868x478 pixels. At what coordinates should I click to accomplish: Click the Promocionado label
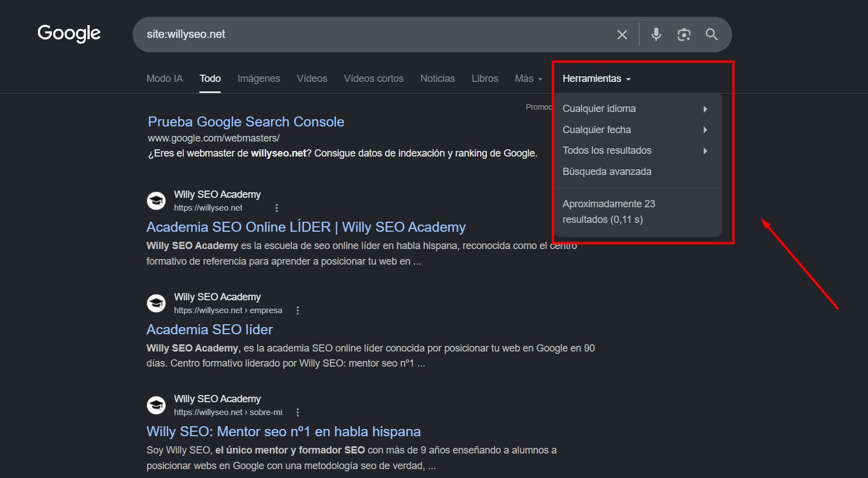(539, 107)
